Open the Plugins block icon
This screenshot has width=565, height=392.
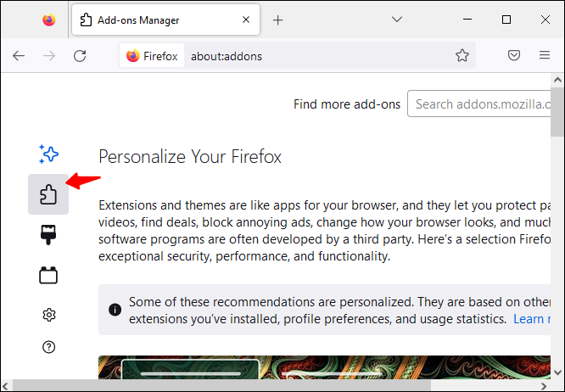coord(48,275)
